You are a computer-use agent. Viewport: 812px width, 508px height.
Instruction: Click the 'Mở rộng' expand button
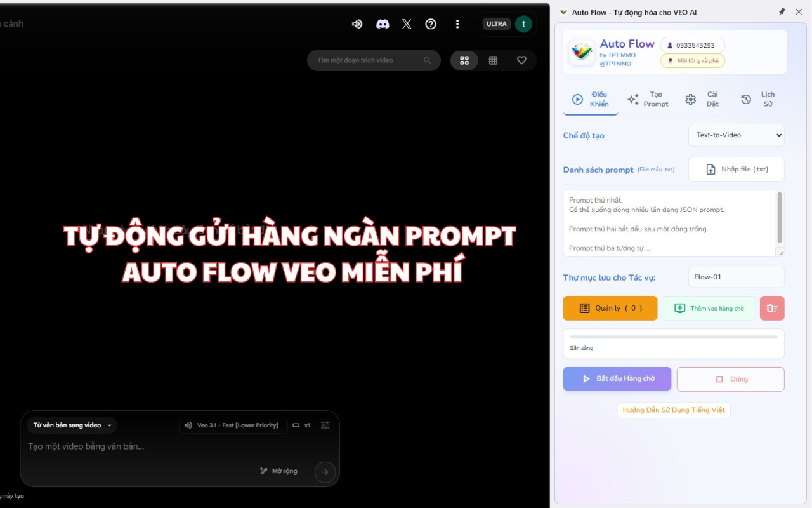(278, 471)
